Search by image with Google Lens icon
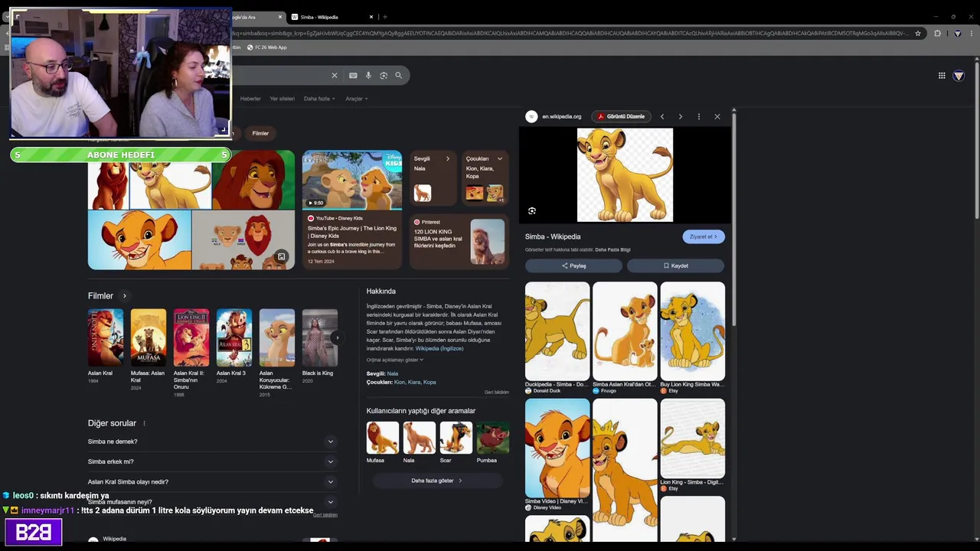980x551 pixels. (384, 75)
